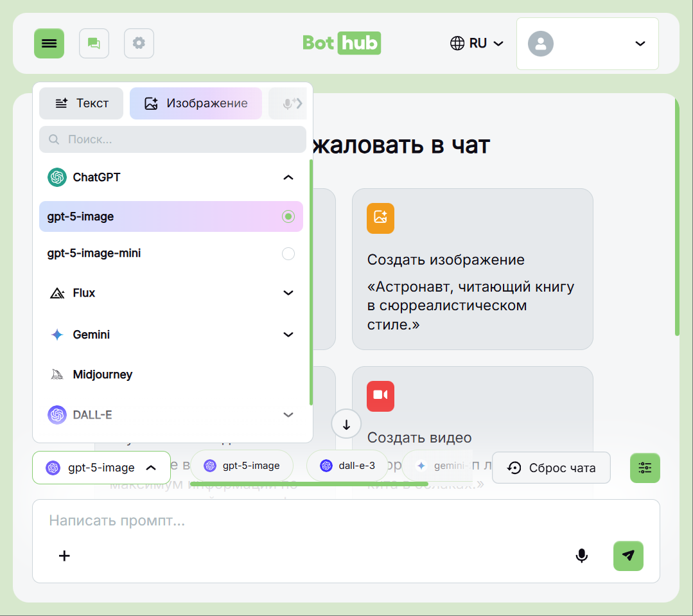The width and height of the screenshot is (693, 616).
Task: Switch to the Изображение tab
Action: (x=196, y=103)
